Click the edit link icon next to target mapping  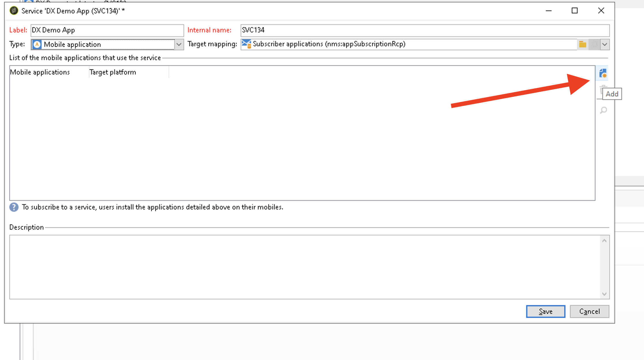(594, 44)
